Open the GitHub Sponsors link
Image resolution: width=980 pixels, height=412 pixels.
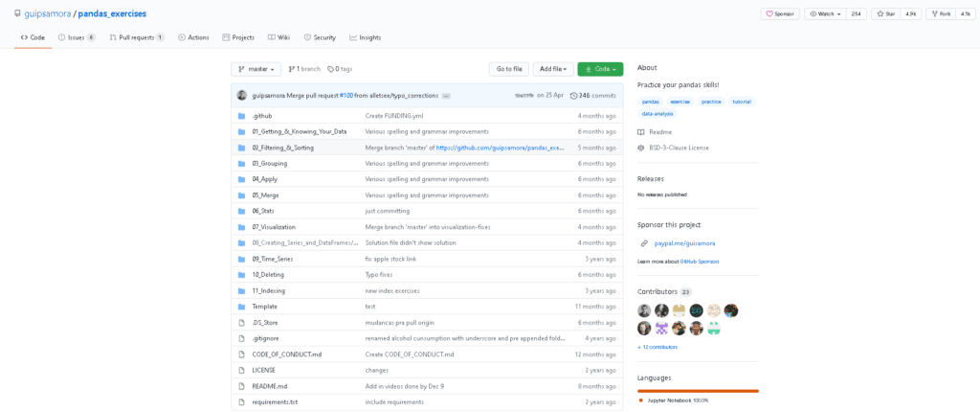tap(700, 262)
